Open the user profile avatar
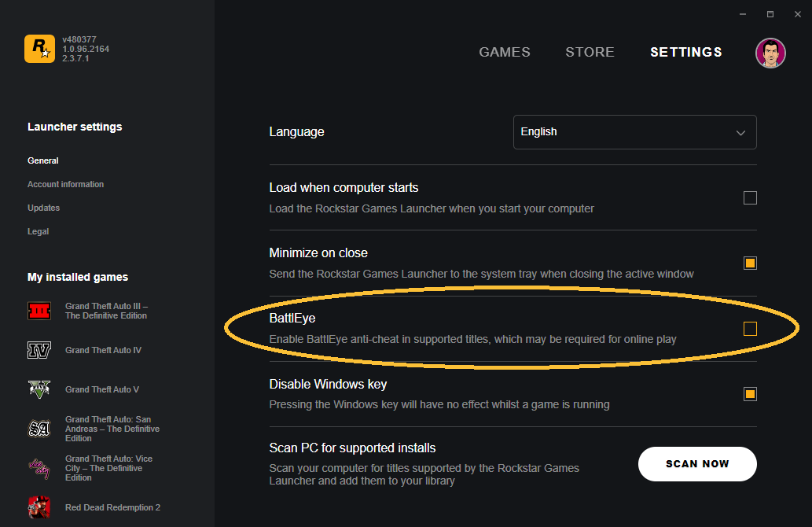Image resolution: width=812 pixels, height=527 pixels. pyautogui.click(x=770, y=53)
